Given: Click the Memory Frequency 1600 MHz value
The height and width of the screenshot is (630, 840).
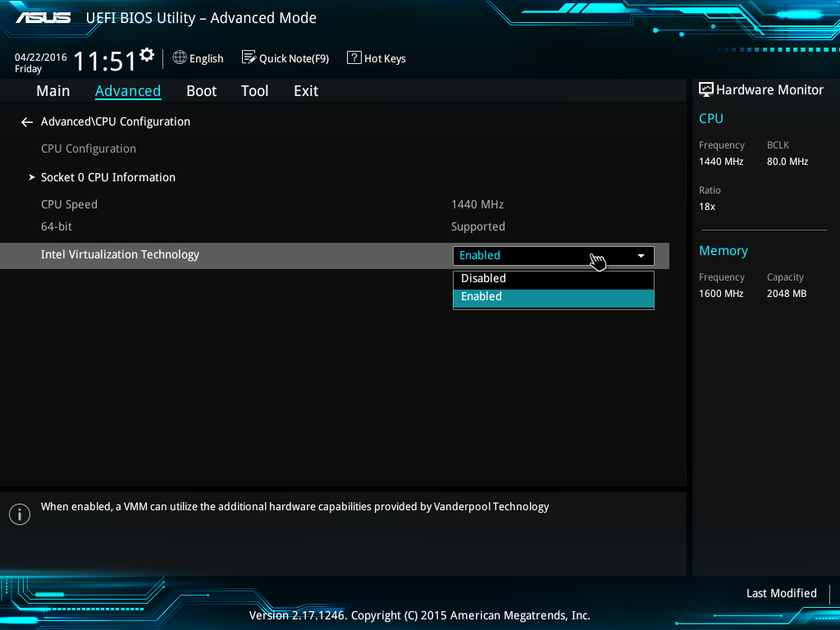Looking at the screenshot, I should click(720, 294).
